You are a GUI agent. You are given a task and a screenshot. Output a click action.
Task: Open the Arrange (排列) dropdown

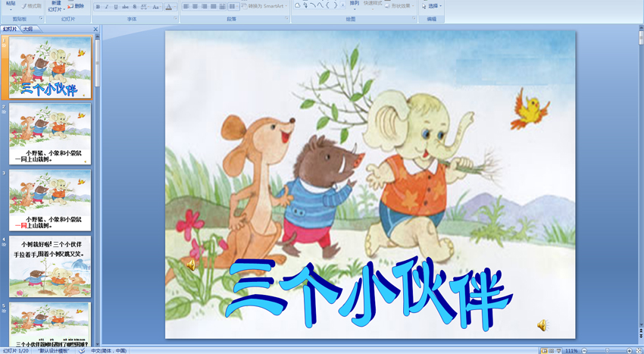coord(355,5)
